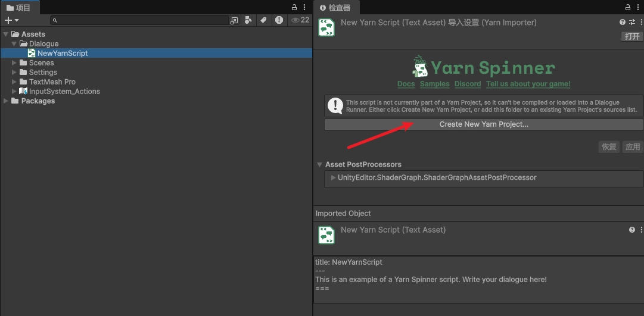Open the Yarn Spinner Discord link
The image size is (644, 316).
[468, 84]
